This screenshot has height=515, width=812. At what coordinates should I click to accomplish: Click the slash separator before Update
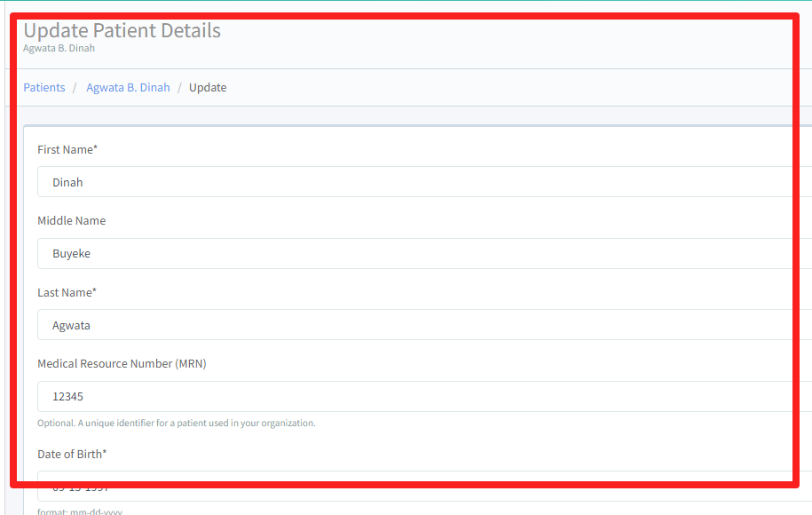point(179,88)
